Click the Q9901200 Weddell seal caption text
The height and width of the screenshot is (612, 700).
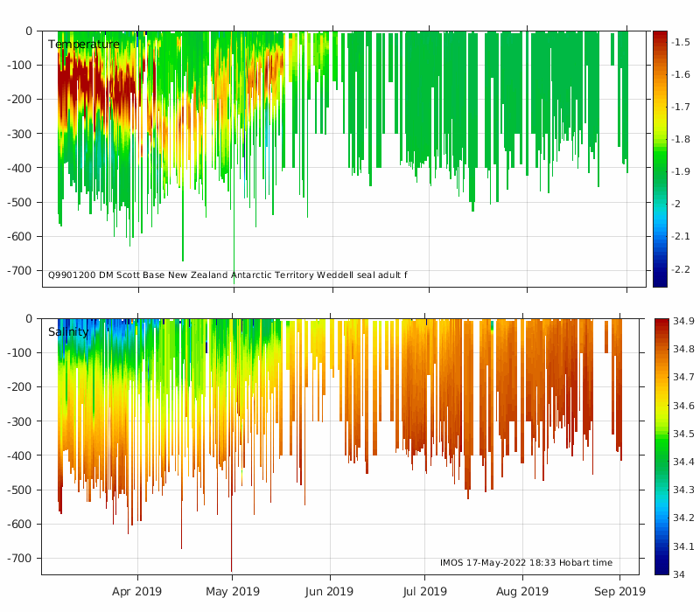pyautogui.click(x=227, y=275)
